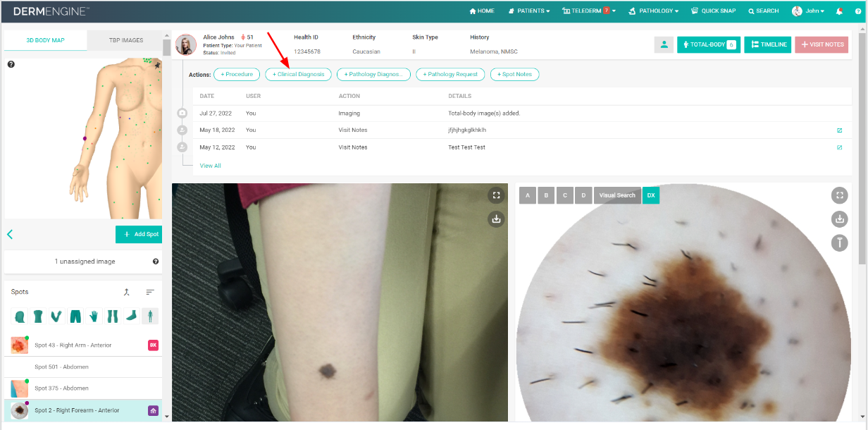Screen dimensions: 868x430
Task: Open Search in the top navigation bar
Action: 764,11
